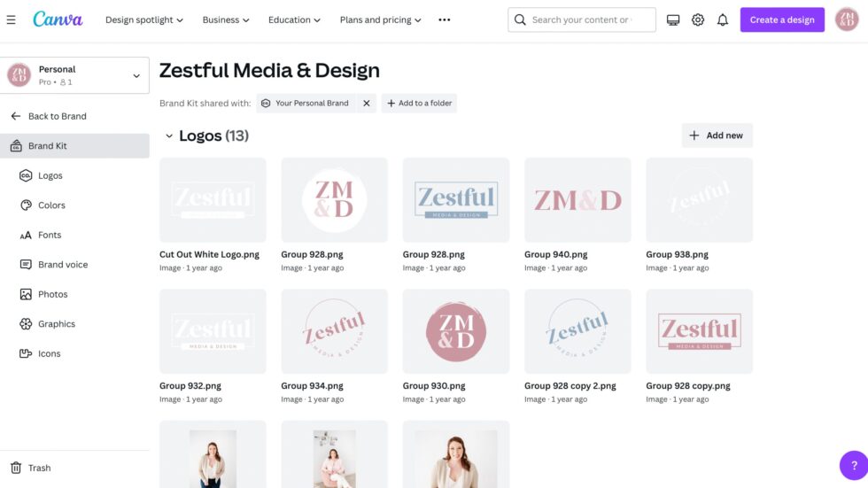
Task: Click Your Personal Brand chip
Action: (306, 103)
